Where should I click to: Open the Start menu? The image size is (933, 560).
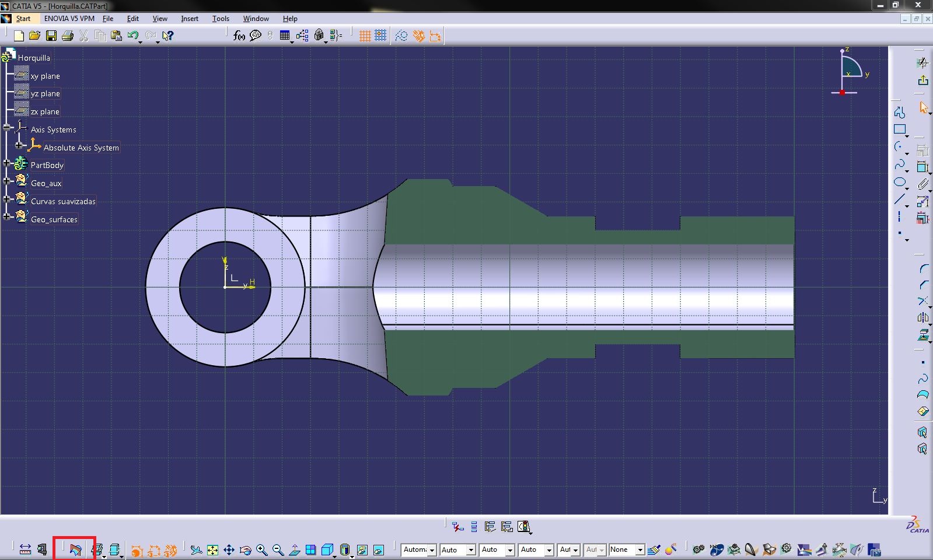23,19
